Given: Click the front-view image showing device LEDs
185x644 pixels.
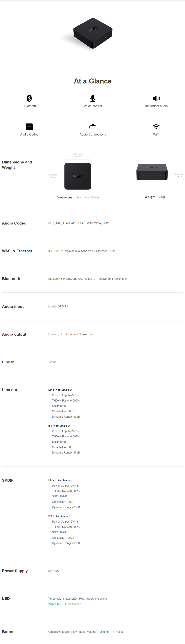Looking at the screenshot, I should (152, 172).
